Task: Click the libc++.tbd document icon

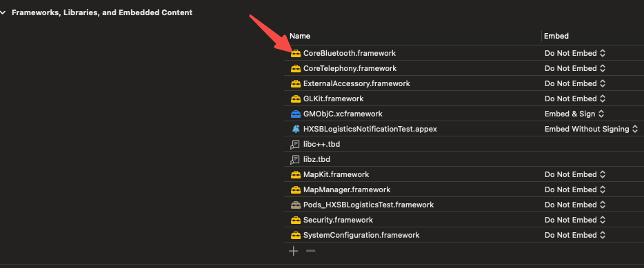Action: tap(295, 145)
